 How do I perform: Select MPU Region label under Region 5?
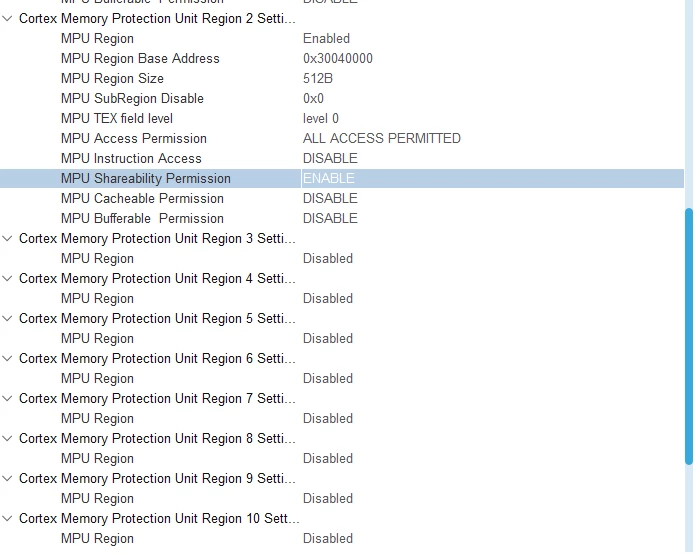click(97, 338)
